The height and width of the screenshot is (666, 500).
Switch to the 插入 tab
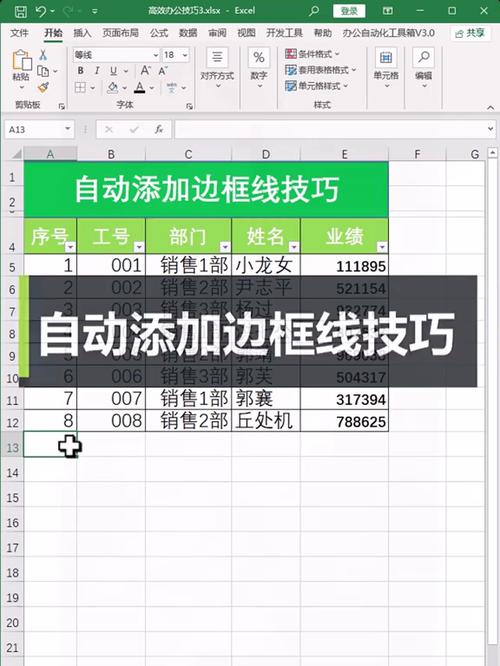(x=82, y=33)
